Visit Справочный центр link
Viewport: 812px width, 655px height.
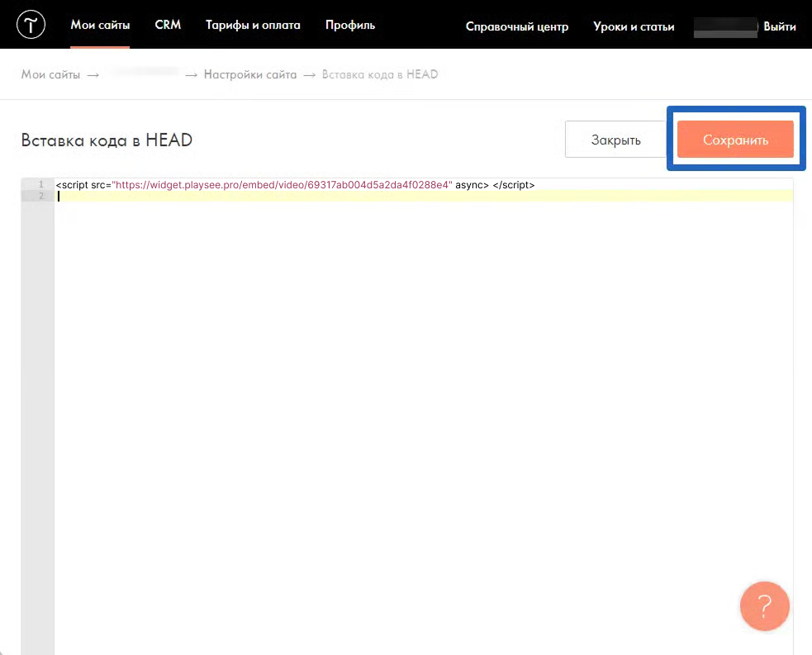(x=517, y=26)
